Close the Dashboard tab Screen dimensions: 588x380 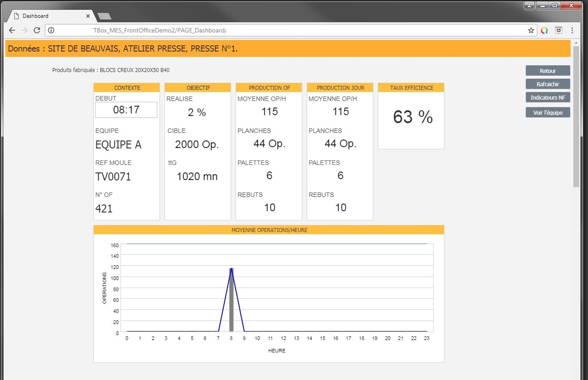click(88, 16)
